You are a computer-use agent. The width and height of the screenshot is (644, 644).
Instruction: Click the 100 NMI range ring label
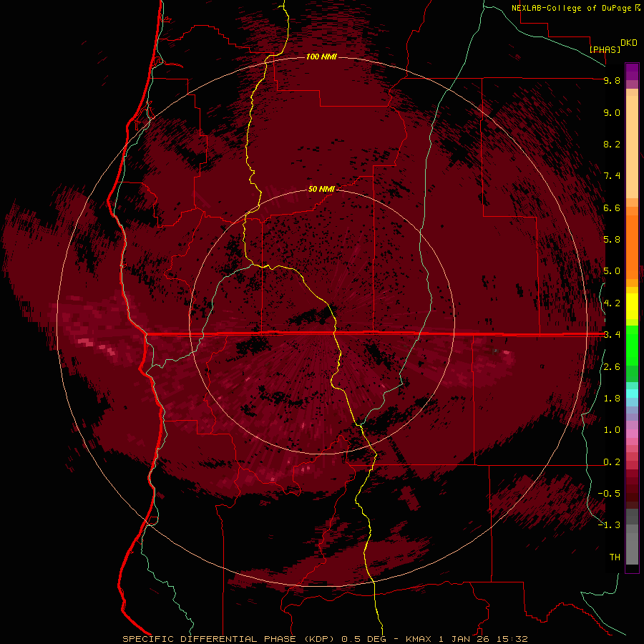(321, 57)
